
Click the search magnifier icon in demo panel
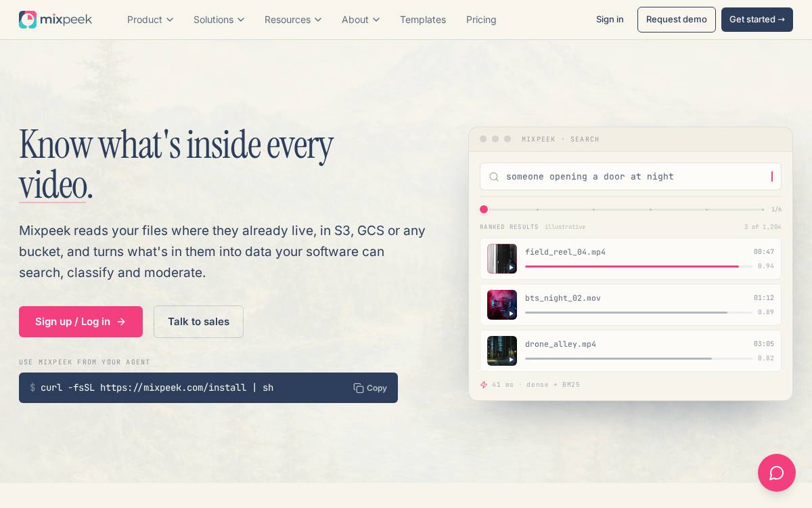[494, 177]
